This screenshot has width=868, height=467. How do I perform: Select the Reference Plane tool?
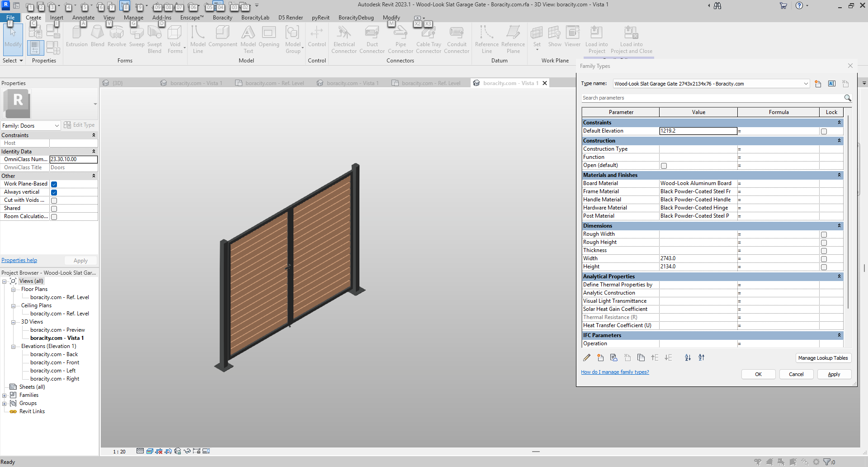pyautogui.click(x=513, y=39)
